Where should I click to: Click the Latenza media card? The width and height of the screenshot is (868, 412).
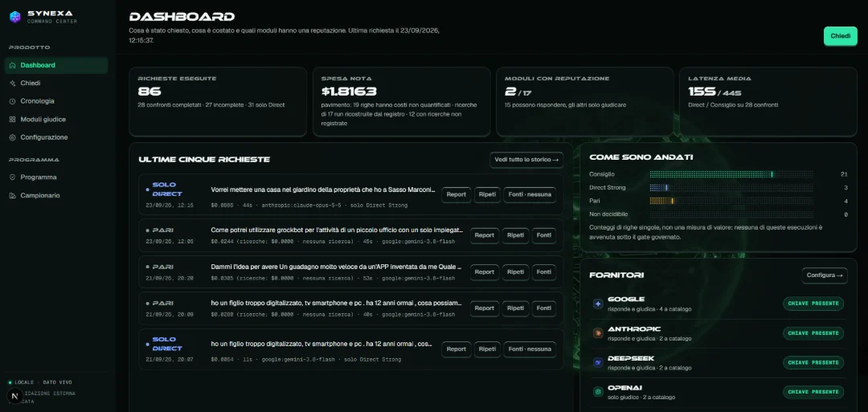coord(768,102)
